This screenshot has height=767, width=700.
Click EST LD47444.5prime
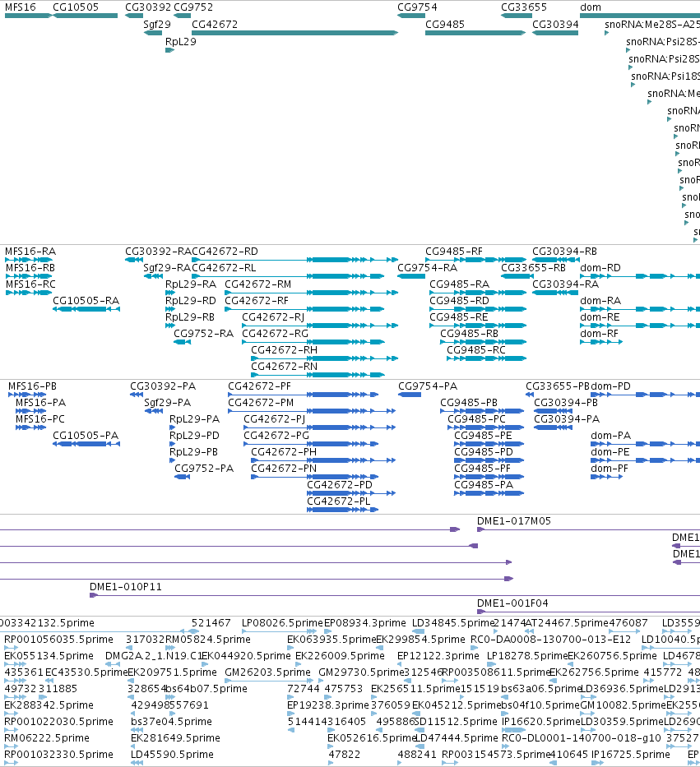click(457, 738)
